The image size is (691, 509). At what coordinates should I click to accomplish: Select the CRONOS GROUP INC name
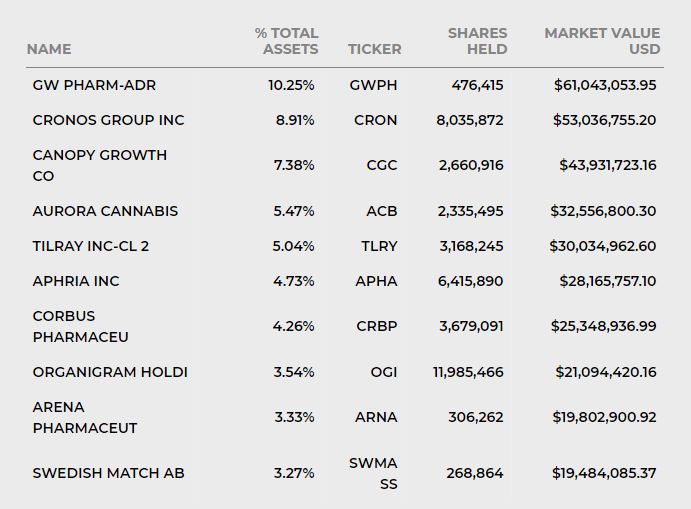(108, 120)
